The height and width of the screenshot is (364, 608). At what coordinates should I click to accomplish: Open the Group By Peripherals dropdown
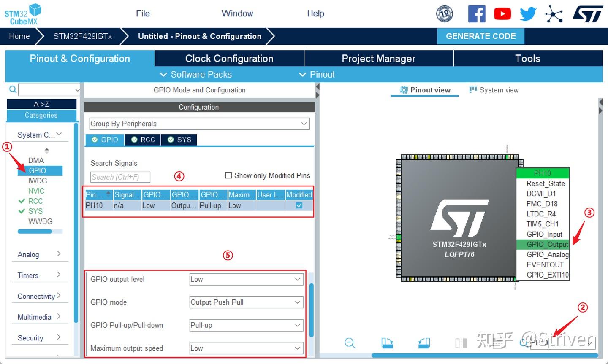coord(199,124)
